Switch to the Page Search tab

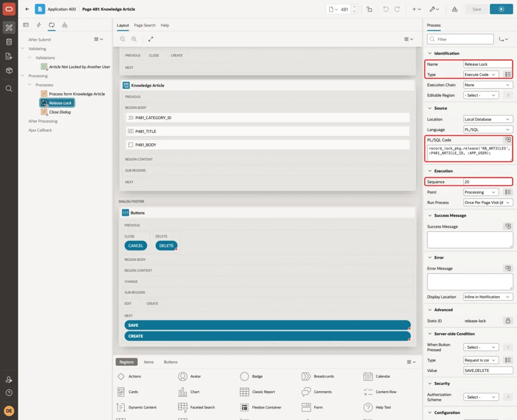click(144, 25)
